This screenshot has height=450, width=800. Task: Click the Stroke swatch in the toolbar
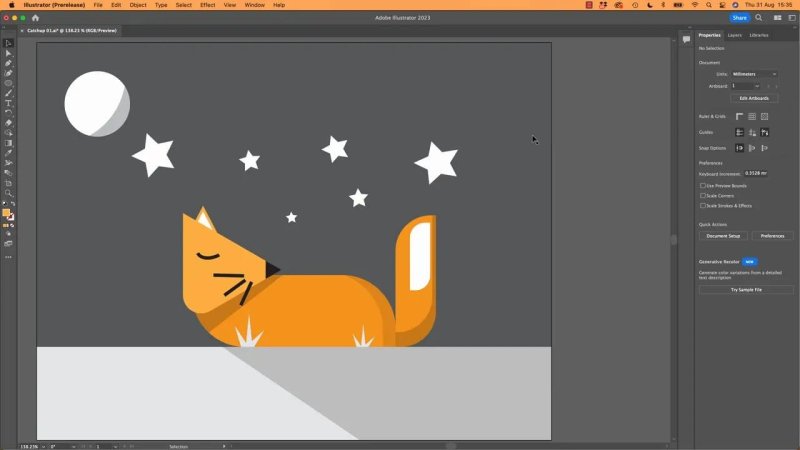tap(11, 217)
